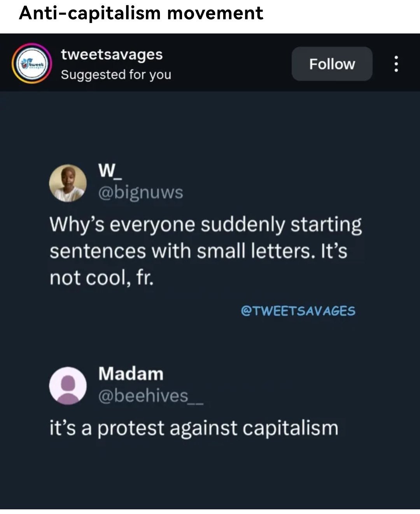Click the reply words 'it's a protest against'
420x514 pixels.
(144, 428)
